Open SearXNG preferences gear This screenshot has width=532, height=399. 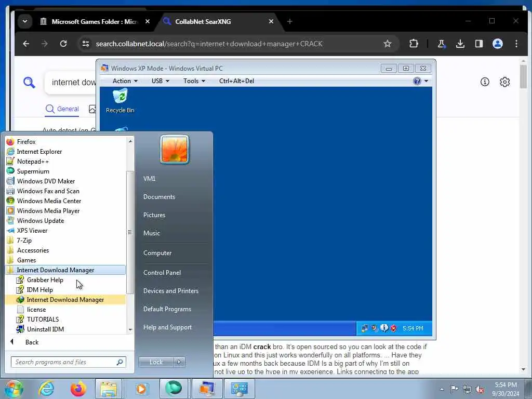[504, 82]
